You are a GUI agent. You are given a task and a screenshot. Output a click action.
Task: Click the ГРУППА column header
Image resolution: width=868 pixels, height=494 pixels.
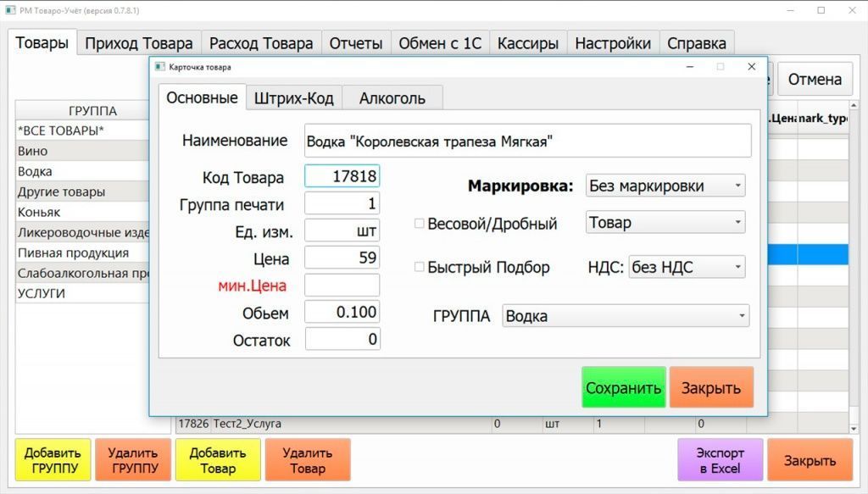(x=82, y=111)
